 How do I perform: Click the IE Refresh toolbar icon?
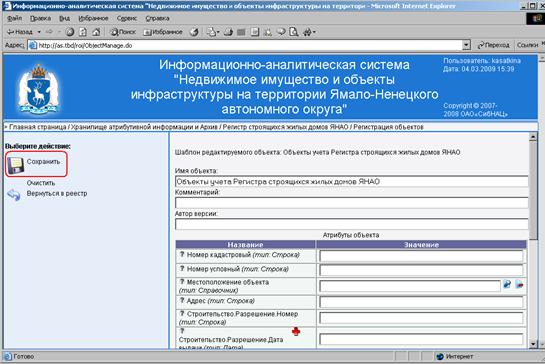click(83, 32)
